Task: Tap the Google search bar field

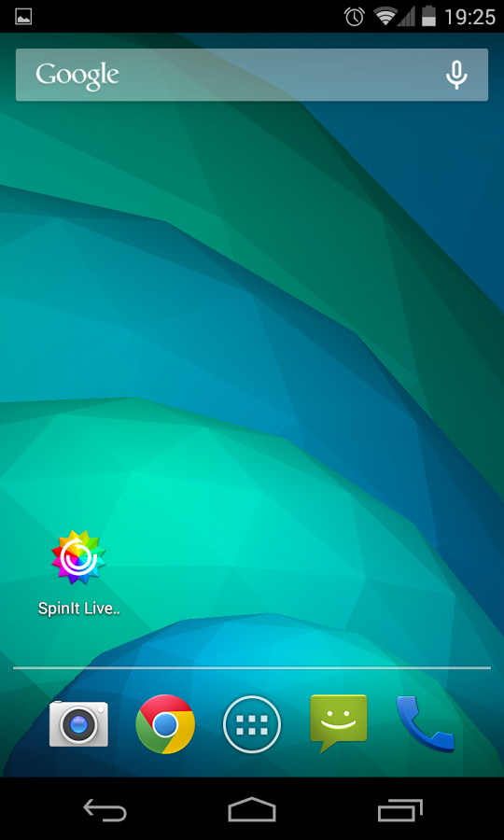Action: click(x=252, y=75)
